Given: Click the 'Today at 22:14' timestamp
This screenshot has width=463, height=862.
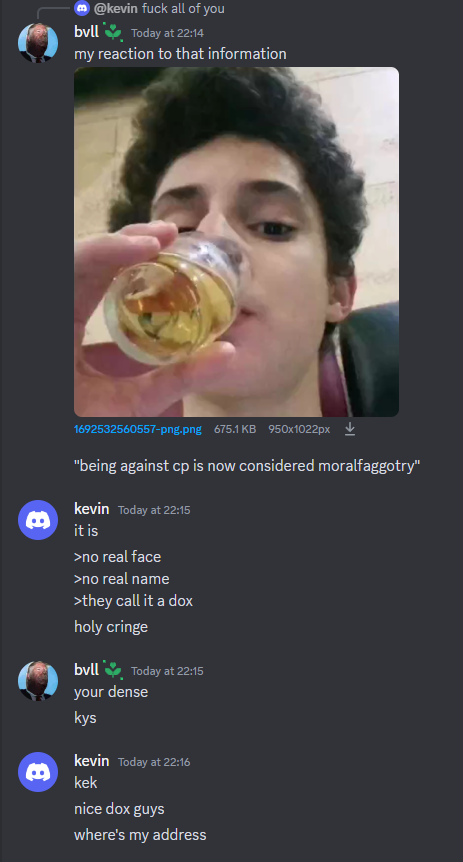Looking at the screenshot, I should pos(167,33).
